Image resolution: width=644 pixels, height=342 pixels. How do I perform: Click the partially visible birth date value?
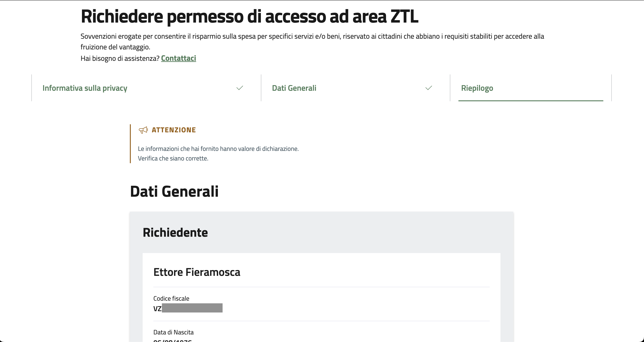click(x=172, y=340)
